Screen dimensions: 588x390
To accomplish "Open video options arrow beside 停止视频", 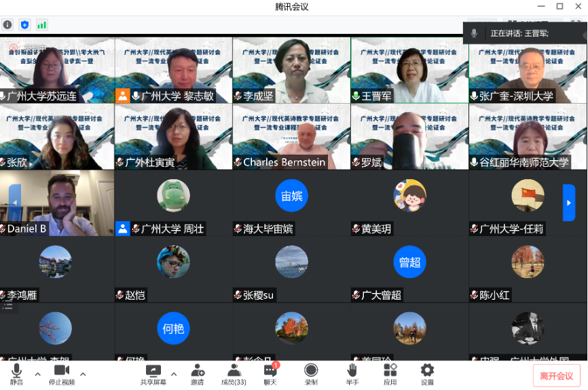I will pos(83,374).
